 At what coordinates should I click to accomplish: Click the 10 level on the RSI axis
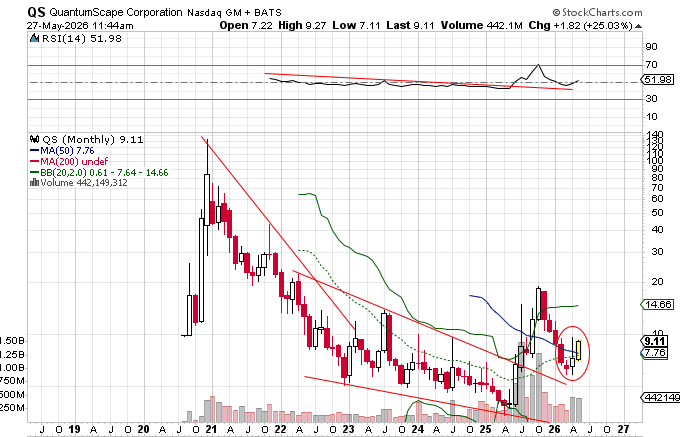[x=651, y=117]
